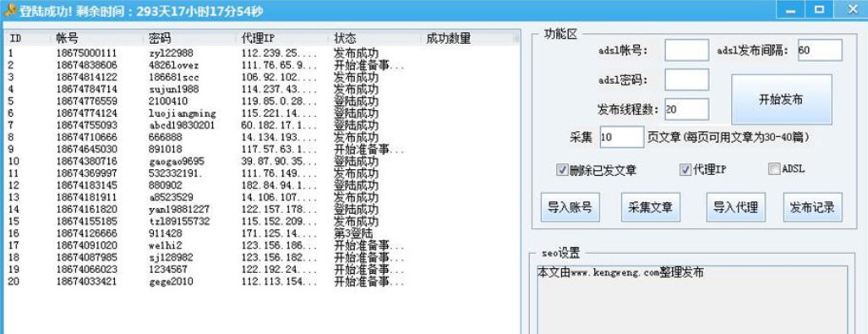The width and height of the screenshot is (868, 334).
Task: Select row with account 18675000111
Action: (x=262, y=53)
